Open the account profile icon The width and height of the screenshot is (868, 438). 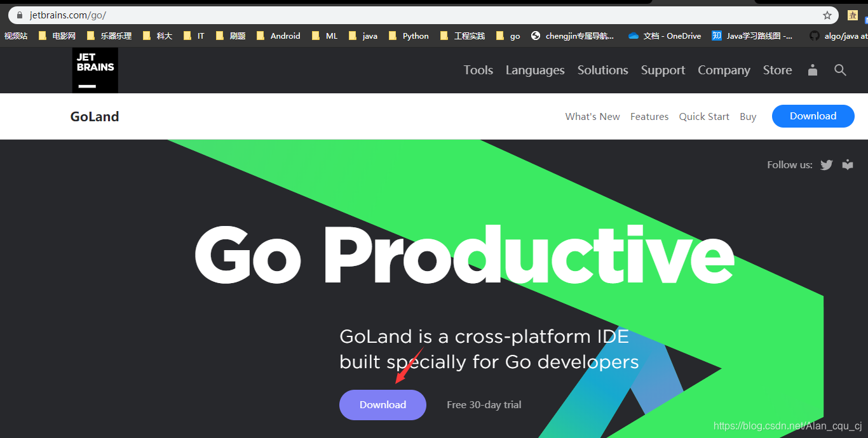tap(813, 70)
